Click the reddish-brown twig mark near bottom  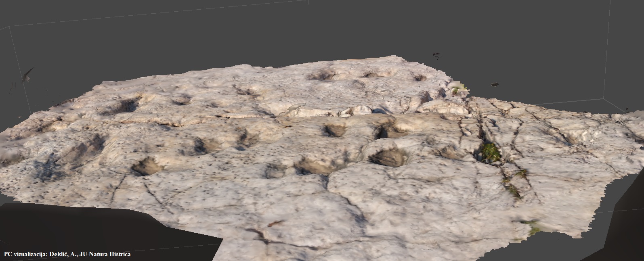275,223
